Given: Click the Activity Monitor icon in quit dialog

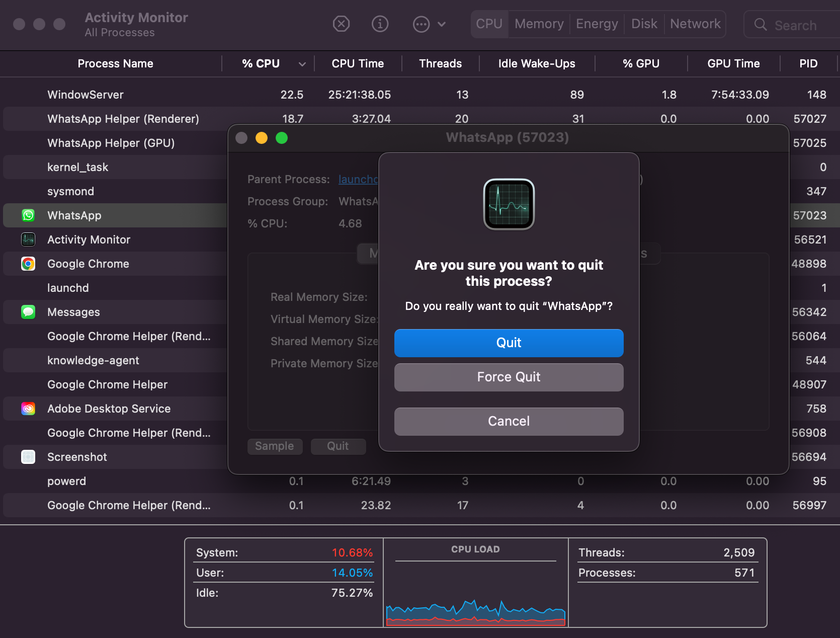Looking at the screenshot, I should pyautogui.click(x=509, y=204).
